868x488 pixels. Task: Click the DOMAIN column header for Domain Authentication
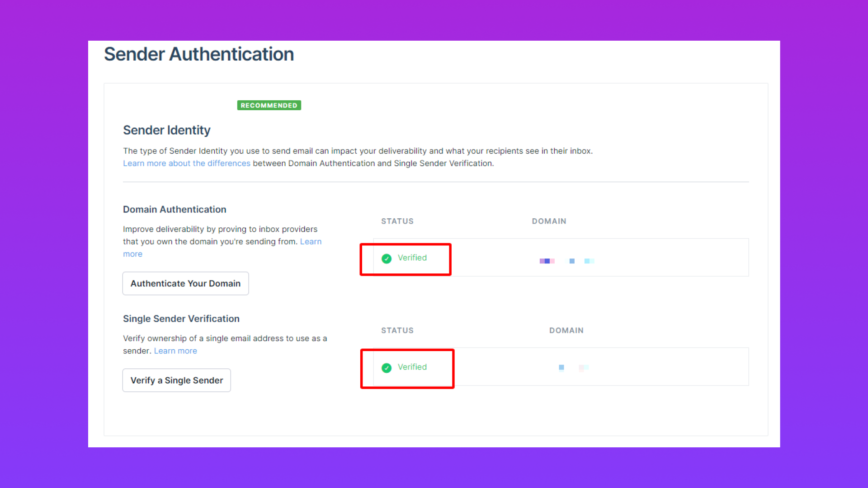(549, 221)
